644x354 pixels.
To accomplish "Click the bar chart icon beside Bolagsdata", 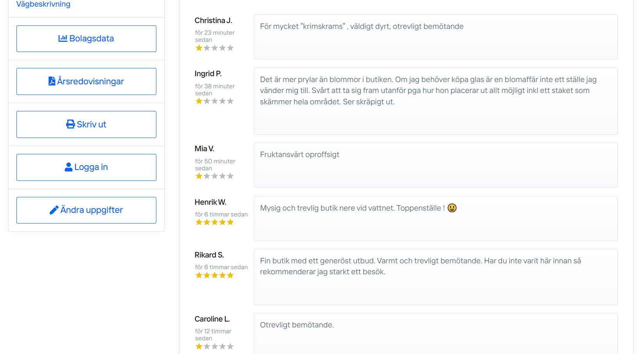I will pyautogui.click(x=63, y=38).
